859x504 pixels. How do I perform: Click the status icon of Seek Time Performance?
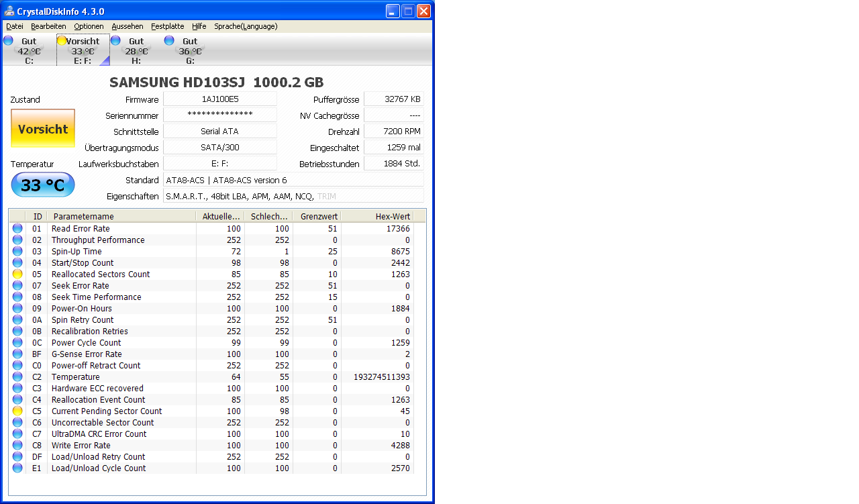[x=17, y=297]
